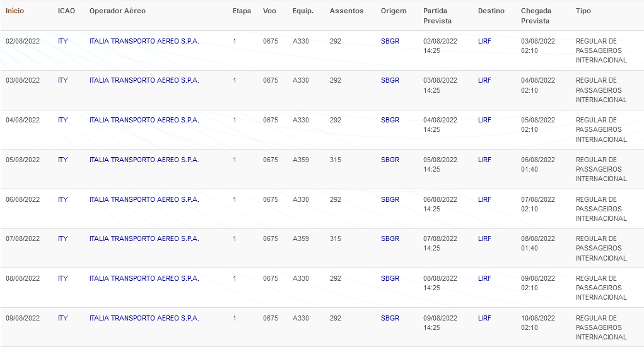Click the Tipo column header
The image size is (644, 347).
[583, 11]
